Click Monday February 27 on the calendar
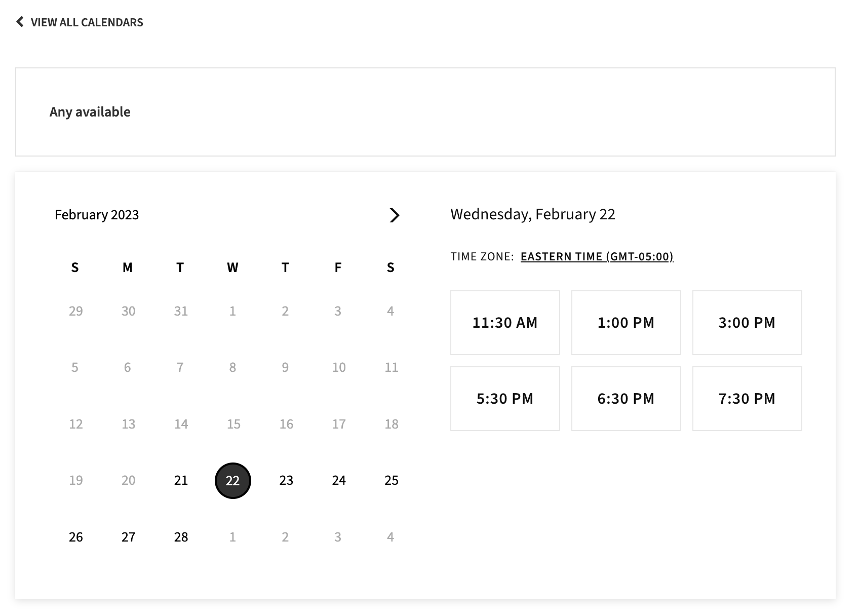 coord(129,537)
